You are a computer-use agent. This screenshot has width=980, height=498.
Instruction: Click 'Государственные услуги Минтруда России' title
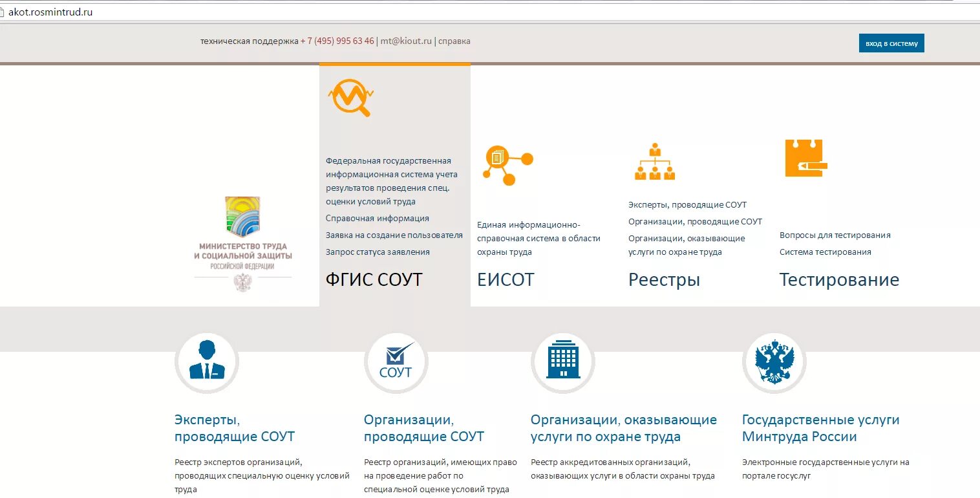coord(821,428)
